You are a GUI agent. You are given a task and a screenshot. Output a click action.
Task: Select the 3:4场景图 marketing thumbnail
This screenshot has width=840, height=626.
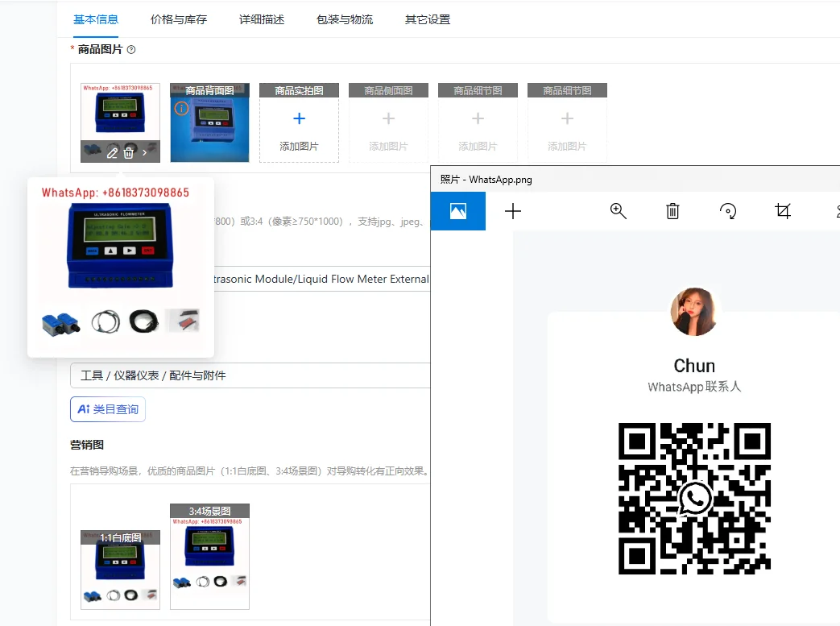(x=209, y=557)
